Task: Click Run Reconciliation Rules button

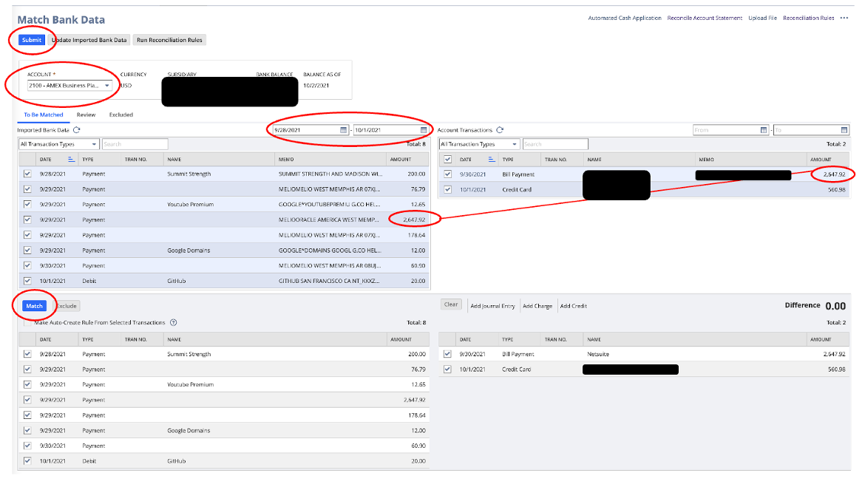Action: click(x=169, y=40)
